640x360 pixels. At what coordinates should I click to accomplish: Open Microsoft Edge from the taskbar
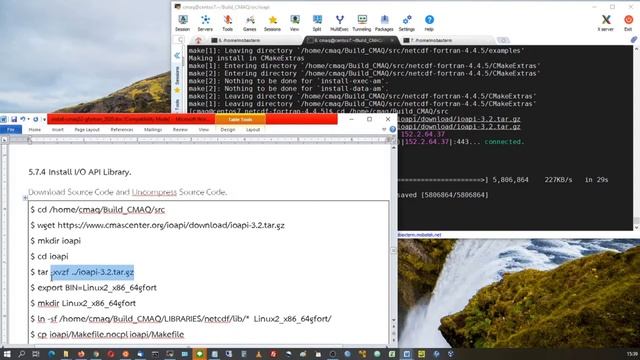click(x=51, y=354)
